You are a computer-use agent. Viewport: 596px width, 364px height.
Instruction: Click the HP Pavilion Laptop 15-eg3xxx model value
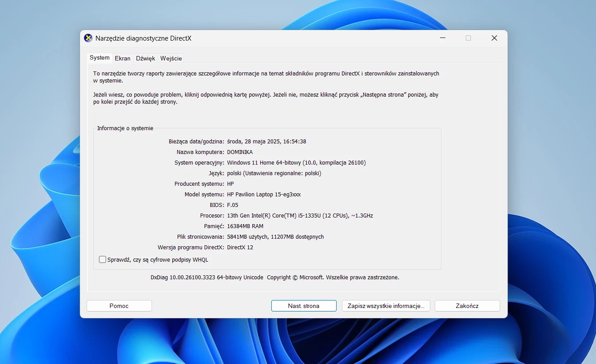pos(264,195)
